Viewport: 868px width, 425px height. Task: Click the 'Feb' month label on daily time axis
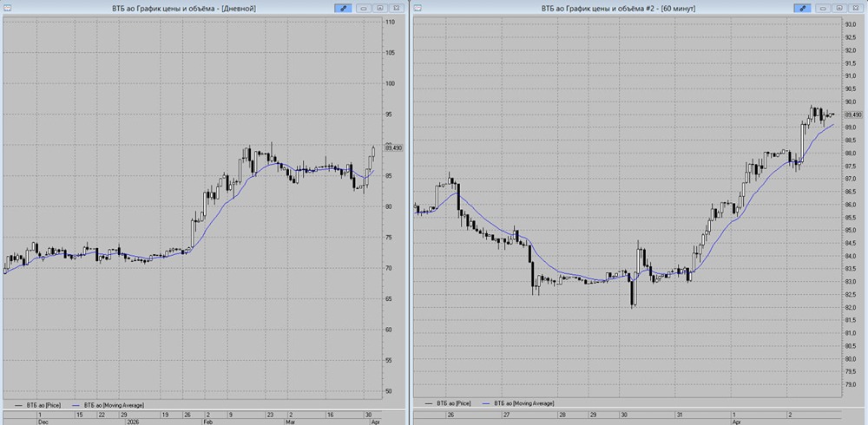pyautogui.click(x=208, y=422)
